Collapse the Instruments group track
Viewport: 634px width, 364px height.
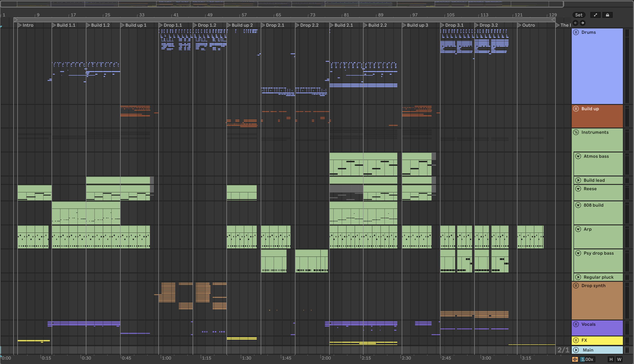(576, 132)
